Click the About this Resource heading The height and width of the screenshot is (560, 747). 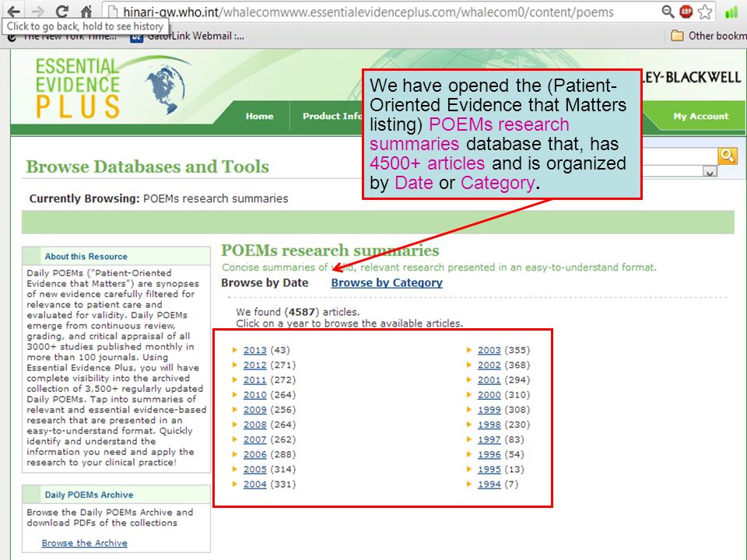86,256
